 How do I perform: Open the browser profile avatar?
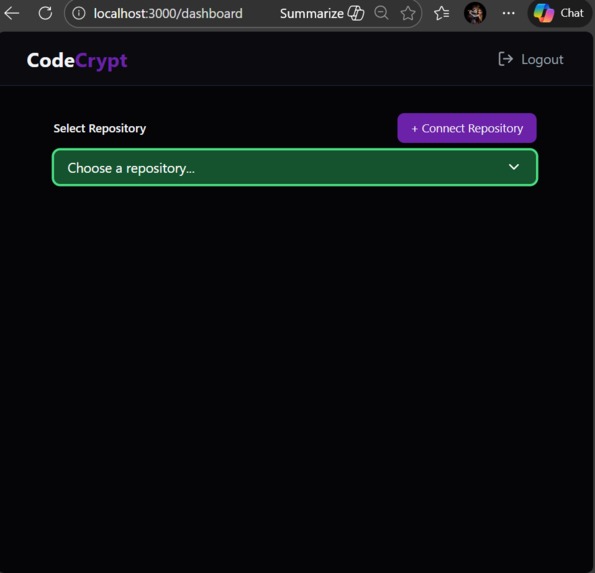coord(475,13)
